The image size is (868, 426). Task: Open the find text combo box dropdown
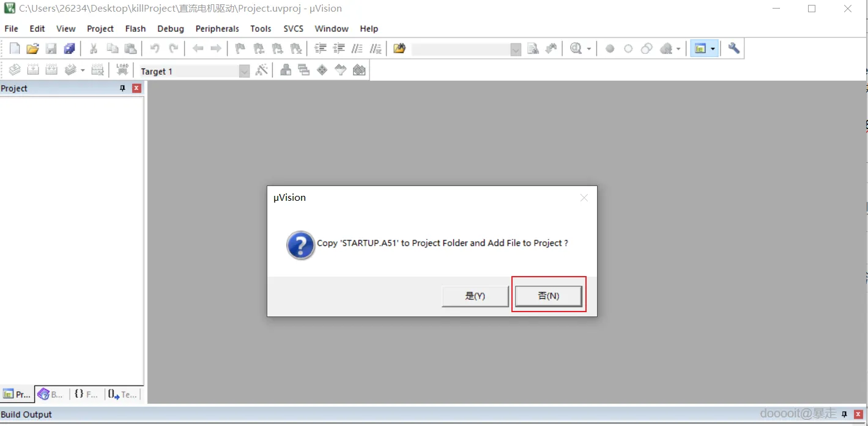pyautogui.click(x=516, y=50)
